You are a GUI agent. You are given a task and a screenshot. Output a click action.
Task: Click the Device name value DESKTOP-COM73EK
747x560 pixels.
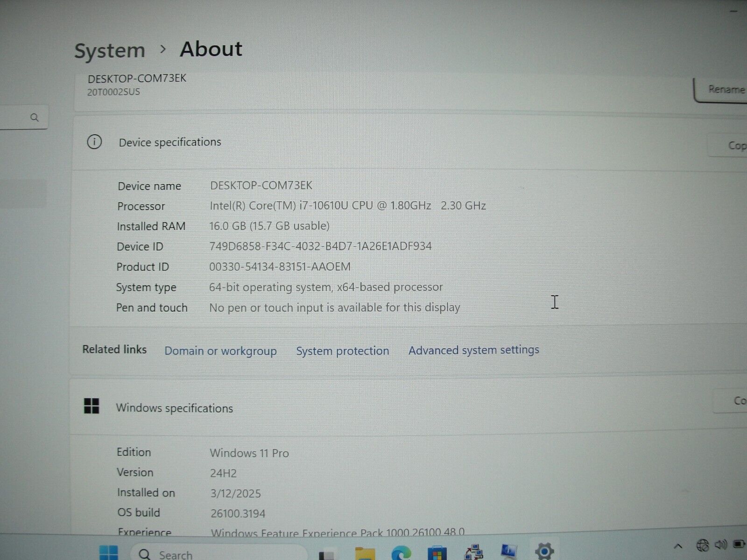coord(261,185)
